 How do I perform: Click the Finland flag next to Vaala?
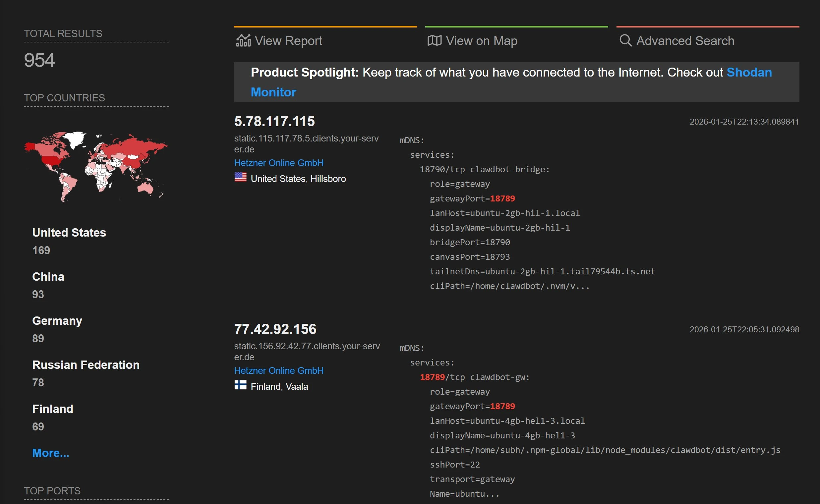click(241, 386)
